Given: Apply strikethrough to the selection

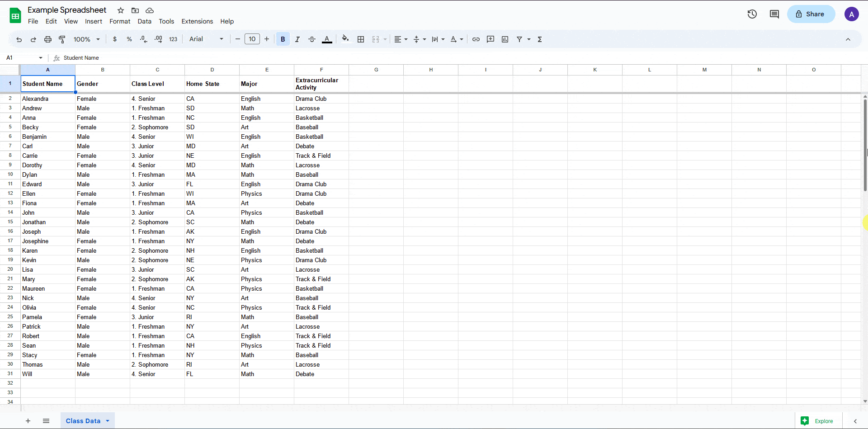Looking at the screenshot, I should tap(311, 39).
